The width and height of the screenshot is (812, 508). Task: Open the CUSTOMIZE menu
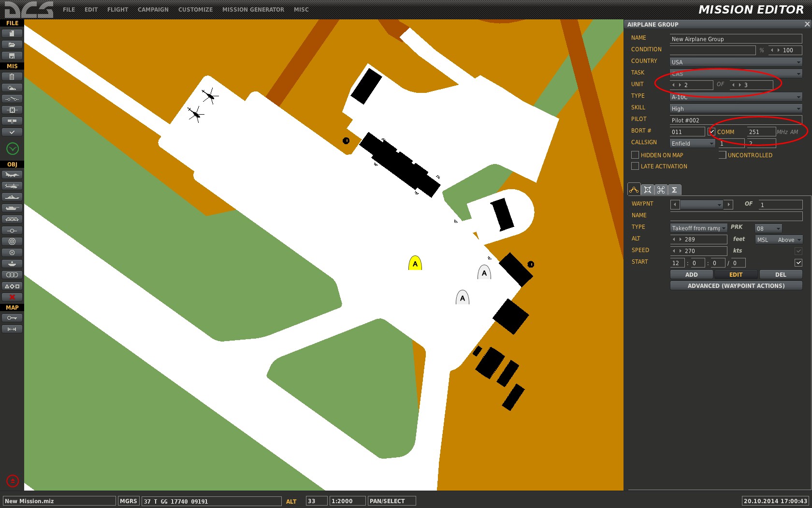coord(195,10)
